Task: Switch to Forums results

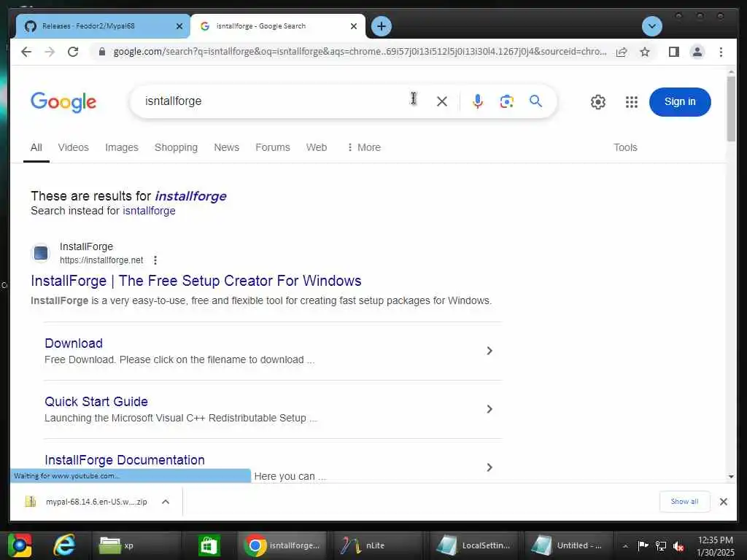Action: (x=273, y=147)
